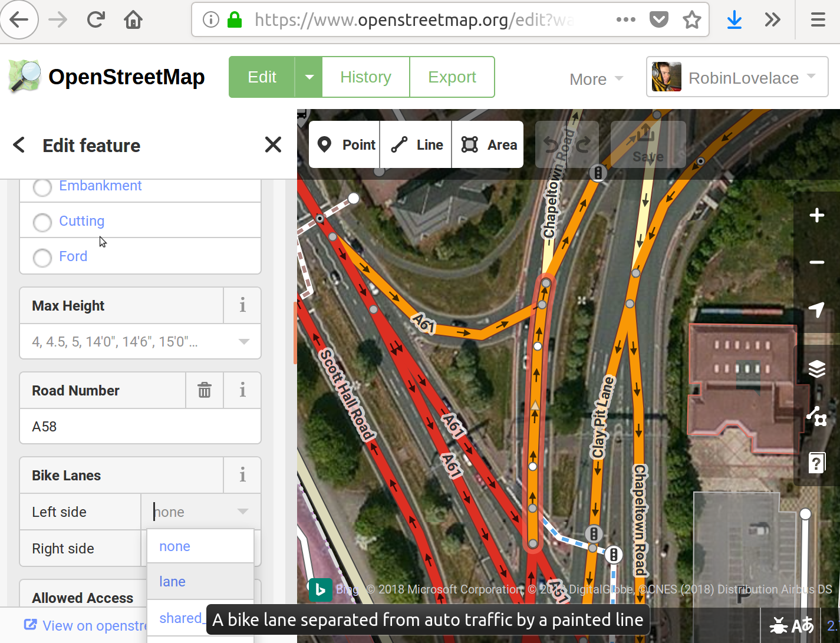The width and height of the screenshot is (840, 643).
Task: Click the browser forward arrow
Action: tap(58, 20)
